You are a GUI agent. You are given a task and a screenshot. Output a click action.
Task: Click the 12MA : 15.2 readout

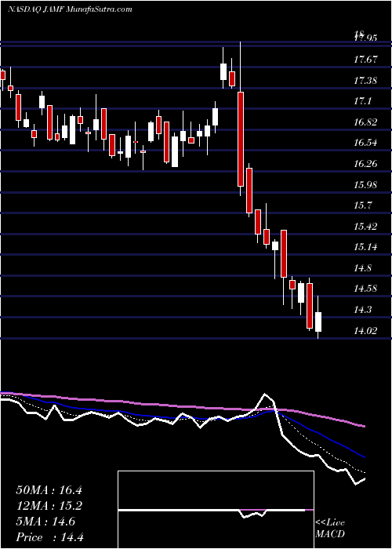click(x=49, y=506)
